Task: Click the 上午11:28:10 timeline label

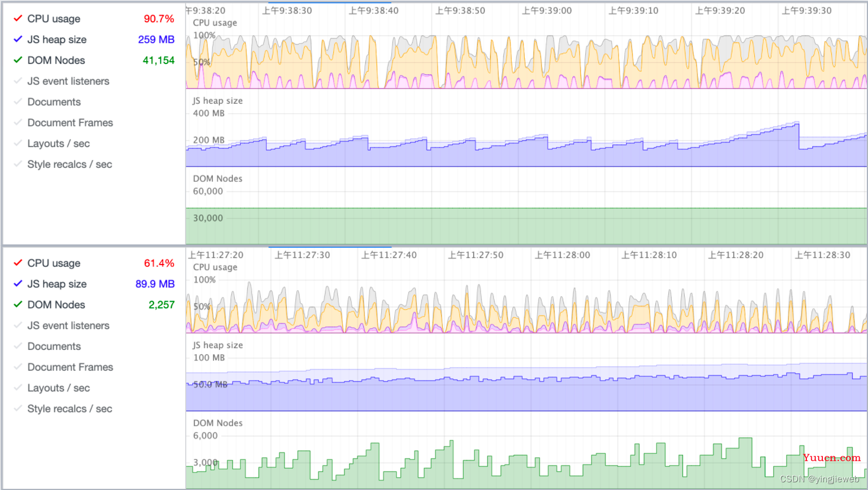Action: (x=649, y=255)
